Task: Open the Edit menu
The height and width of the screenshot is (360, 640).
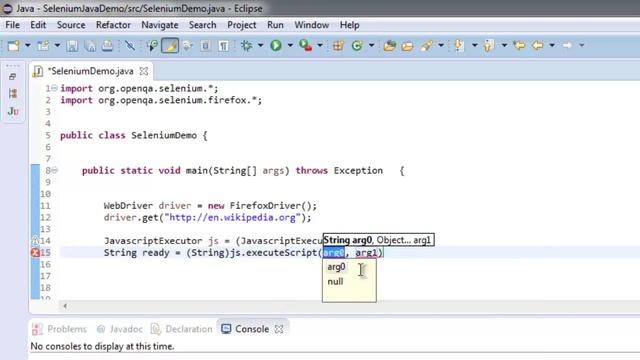Action: coord(38,25)
